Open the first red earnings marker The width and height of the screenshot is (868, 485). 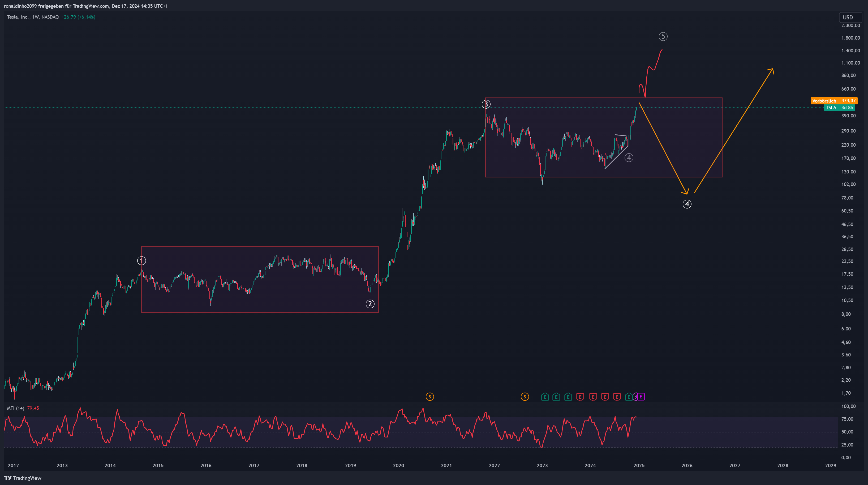tap(580, 397)
